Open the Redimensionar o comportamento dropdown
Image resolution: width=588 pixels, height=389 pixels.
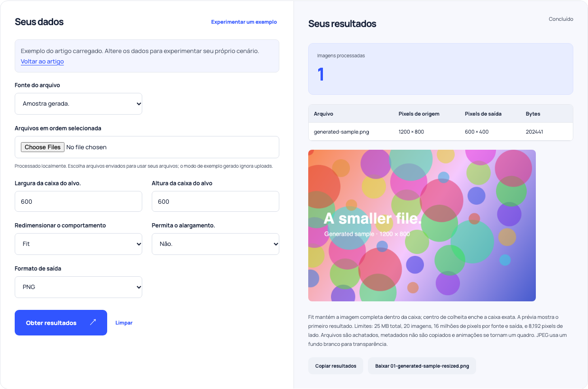point(78,244)
